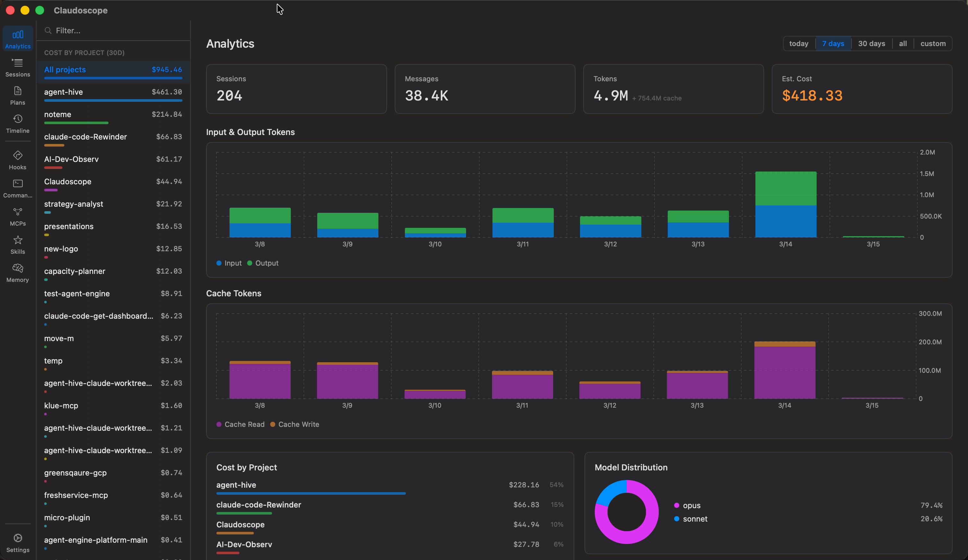Open the Hooks sidebar icon
The width and height of the screenshot is (968, 560).
coord(18,160)
